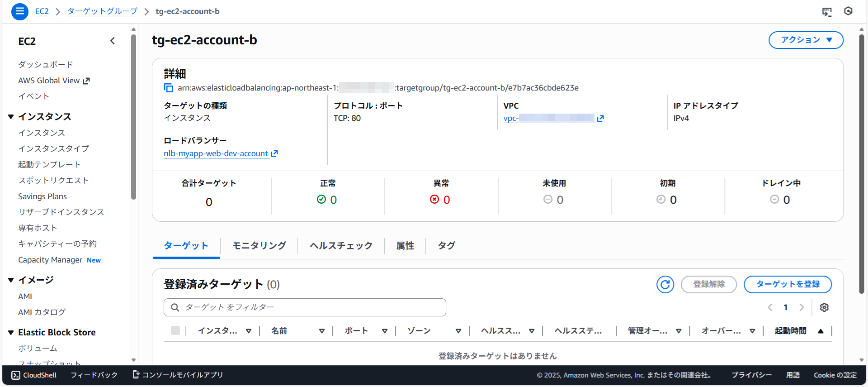Click the ターゲットを登録 button

[x=788, y=284]
